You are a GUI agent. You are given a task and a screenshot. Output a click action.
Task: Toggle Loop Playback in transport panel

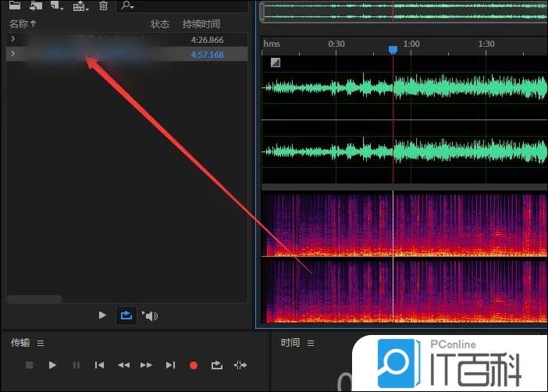pos(217,365)
